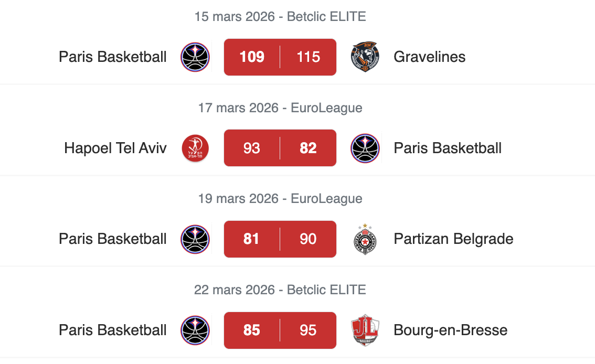Click the Bourg-en-Bresse JL logo
The image size is (595, 364).
pyautogui.click(x=365, y=330)
